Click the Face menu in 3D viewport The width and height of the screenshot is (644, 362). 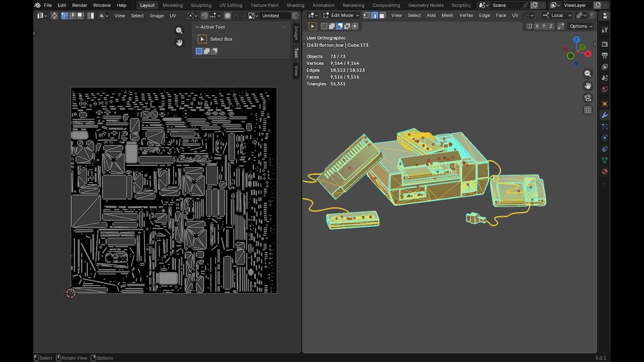coord(501,16)
